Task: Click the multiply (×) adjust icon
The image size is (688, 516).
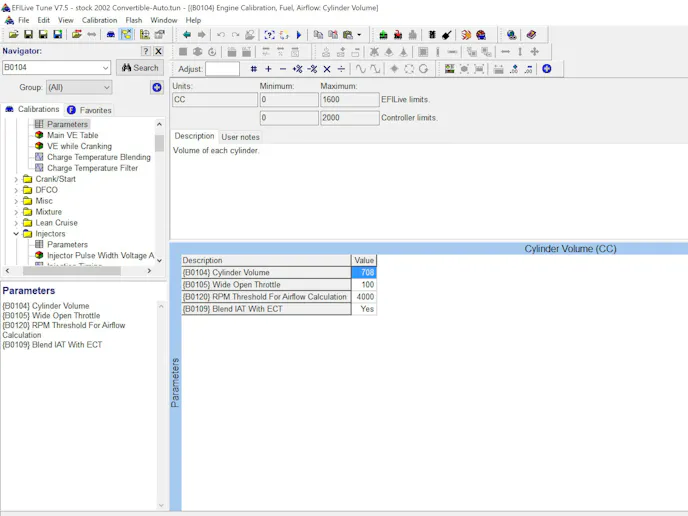Action: [327, 69]
